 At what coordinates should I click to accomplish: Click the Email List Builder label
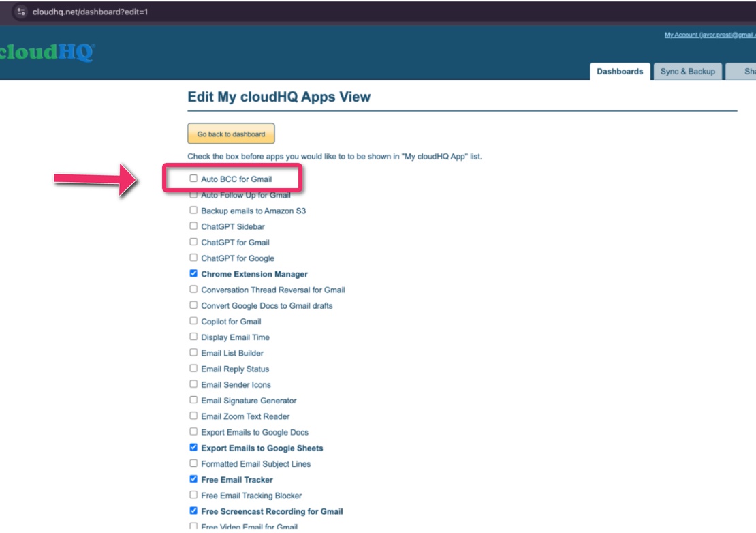[x=232, y=354]
